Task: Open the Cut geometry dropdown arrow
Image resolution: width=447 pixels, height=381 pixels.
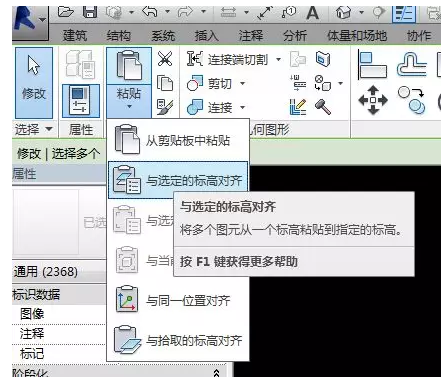Action: (x=242, y=83)
